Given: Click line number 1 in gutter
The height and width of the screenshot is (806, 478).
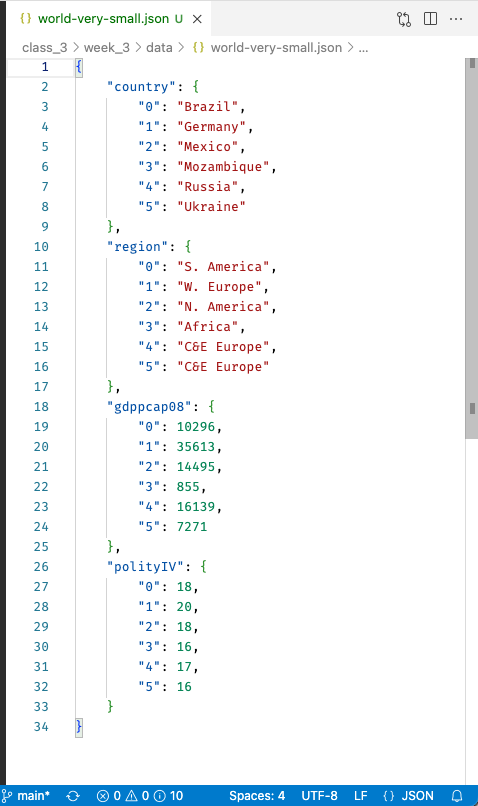Looking at the screenshot, I should pyautogui.click(x=45, y=67).
